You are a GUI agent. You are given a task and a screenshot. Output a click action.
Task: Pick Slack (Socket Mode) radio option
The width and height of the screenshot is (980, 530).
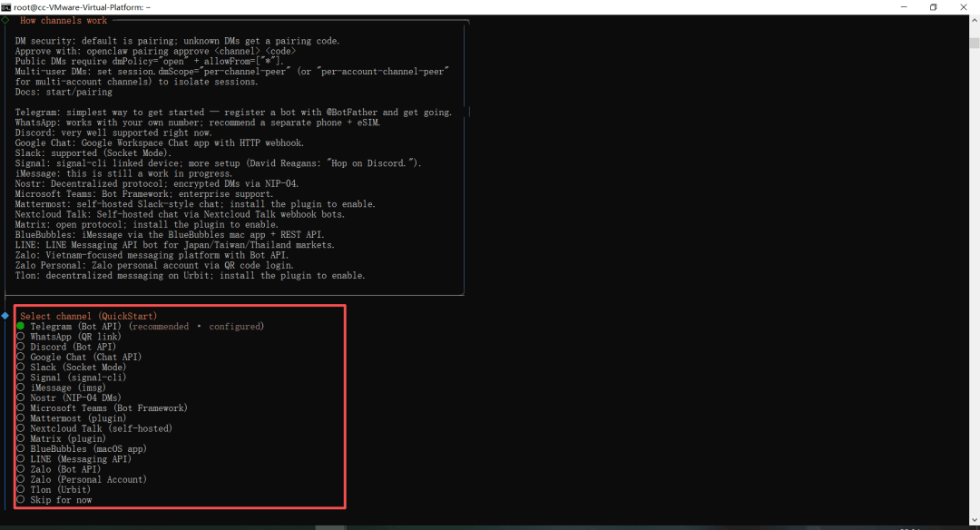point(72,367)
